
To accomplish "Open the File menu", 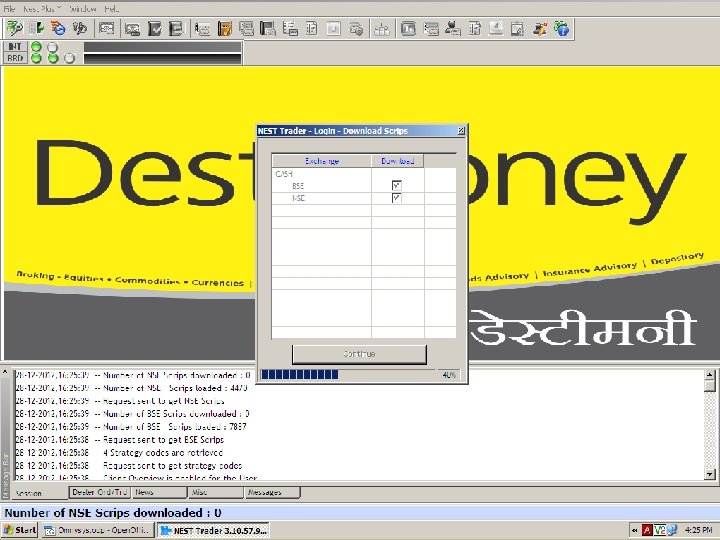I will 9,9.
